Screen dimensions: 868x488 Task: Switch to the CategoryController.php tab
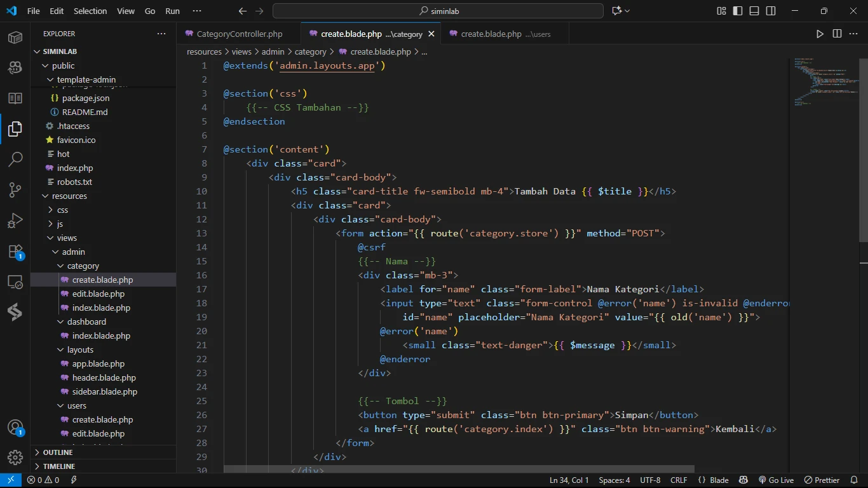point(239,34)
